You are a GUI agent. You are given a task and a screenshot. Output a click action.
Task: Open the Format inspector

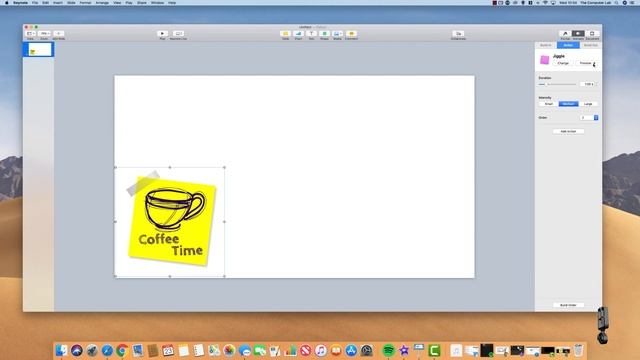(565, 34)
